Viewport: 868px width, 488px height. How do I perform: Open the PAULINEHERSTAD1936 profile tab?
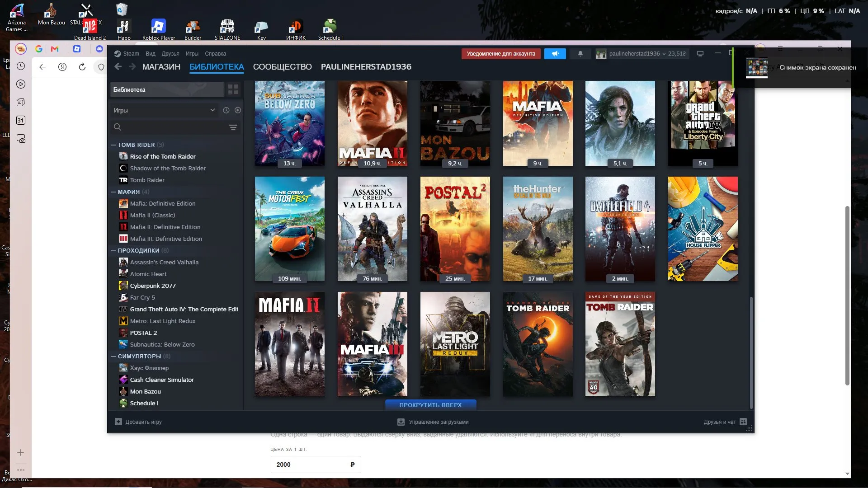pos(366,67)
